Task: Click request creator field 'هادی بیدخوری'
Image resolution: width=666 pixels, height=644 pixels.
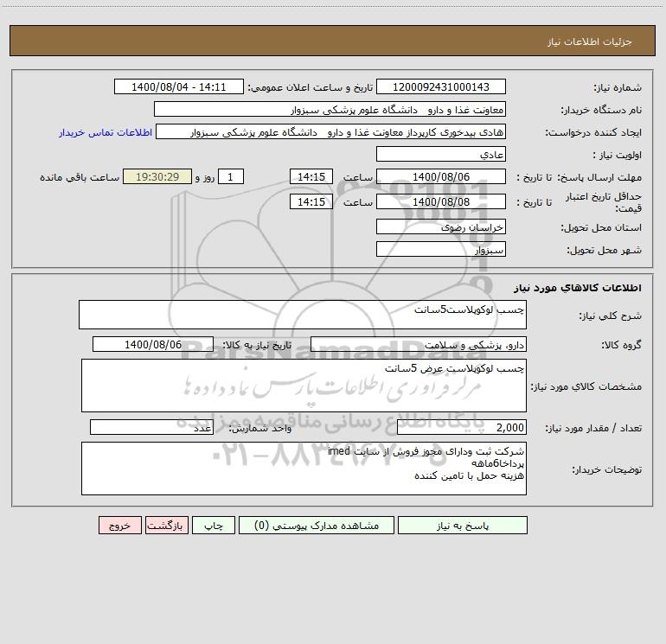Action: pos(330,131)
